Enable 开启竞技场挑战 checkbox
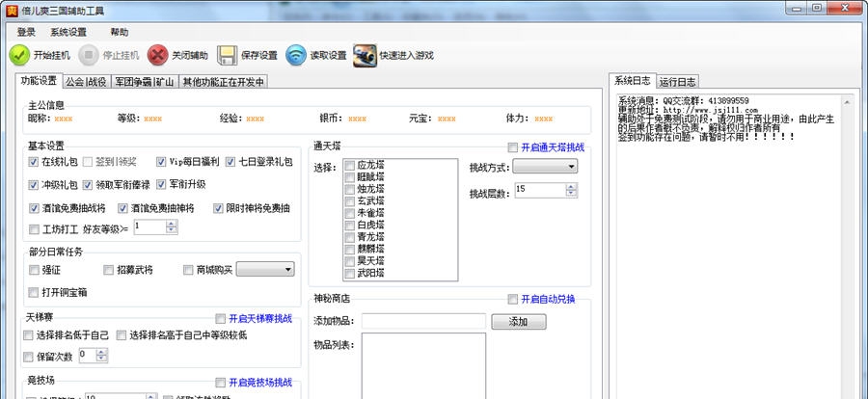The image size is (868, 399). click(220, 383)
